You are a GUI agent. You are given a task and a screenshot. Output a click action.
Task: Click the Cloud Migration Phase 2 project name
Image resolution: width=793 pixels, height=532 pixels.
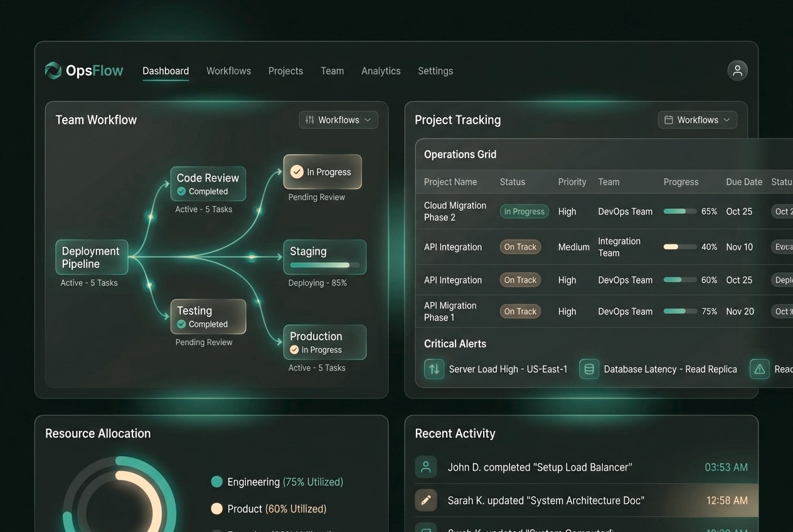[455, 211]
